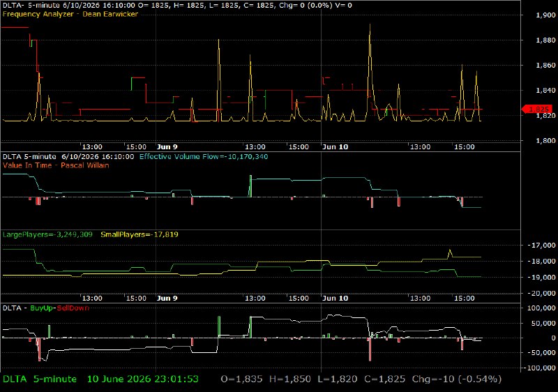Click the DLTA 5-minute 6/10/2026 16:10:00 volume pane header
Screen dimensions: 558x392
[x=68, y=156]
